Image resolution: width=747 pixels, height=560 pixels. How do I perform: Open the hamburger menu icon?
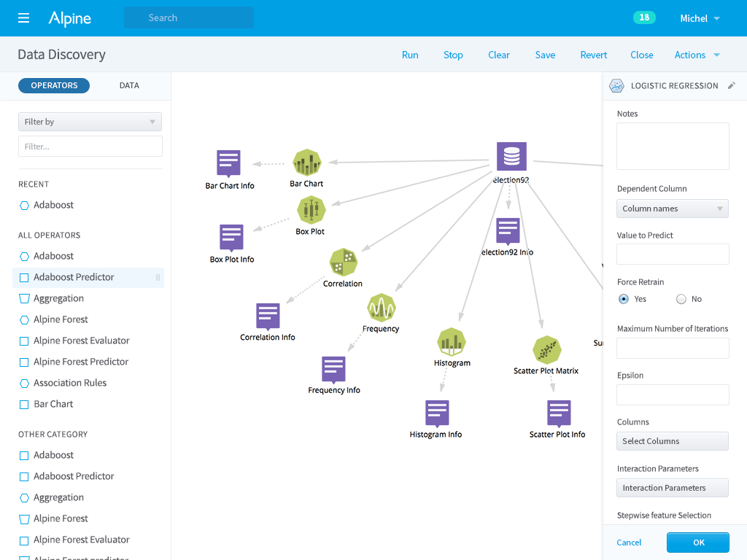pyautogui.click(x=23, y=18)
